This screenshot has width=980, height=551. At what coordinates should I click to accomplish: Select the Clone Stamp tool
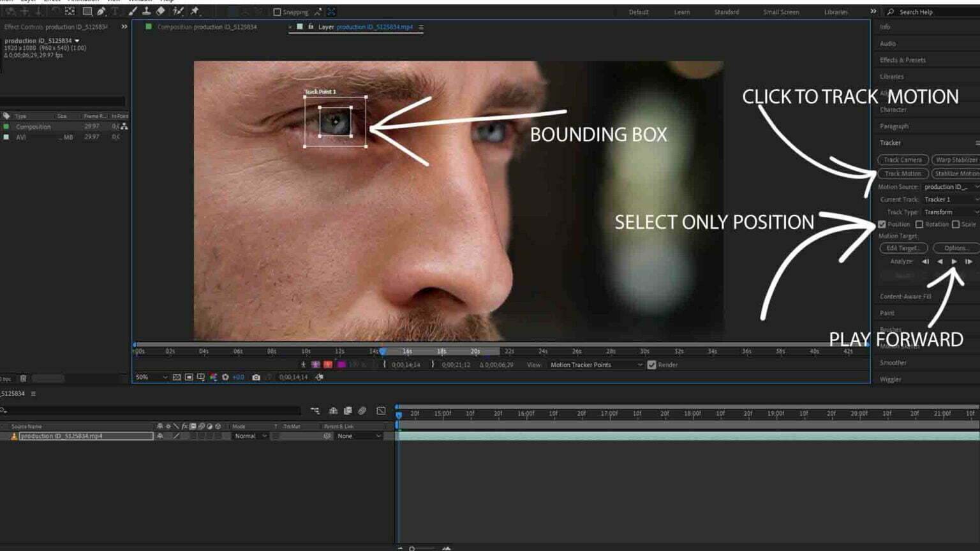[x=145, y=11]
